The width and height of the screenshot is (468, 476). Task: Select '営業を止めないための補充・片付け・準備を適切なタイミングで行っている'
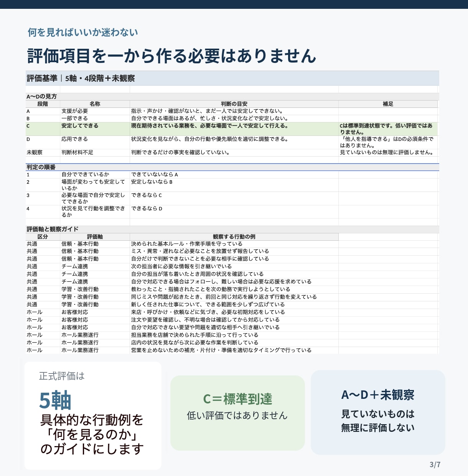coord(221,350)
